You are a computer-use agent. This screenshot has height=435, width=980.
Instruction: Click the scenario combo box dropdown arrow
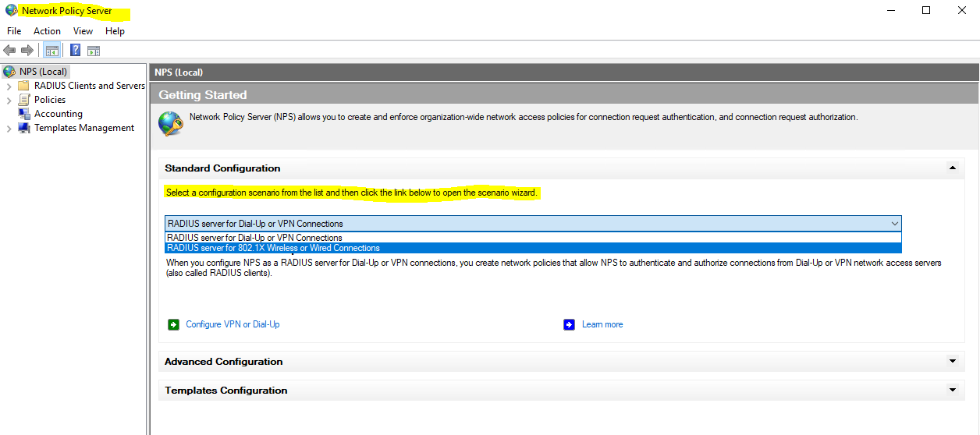tap(894, 223)
